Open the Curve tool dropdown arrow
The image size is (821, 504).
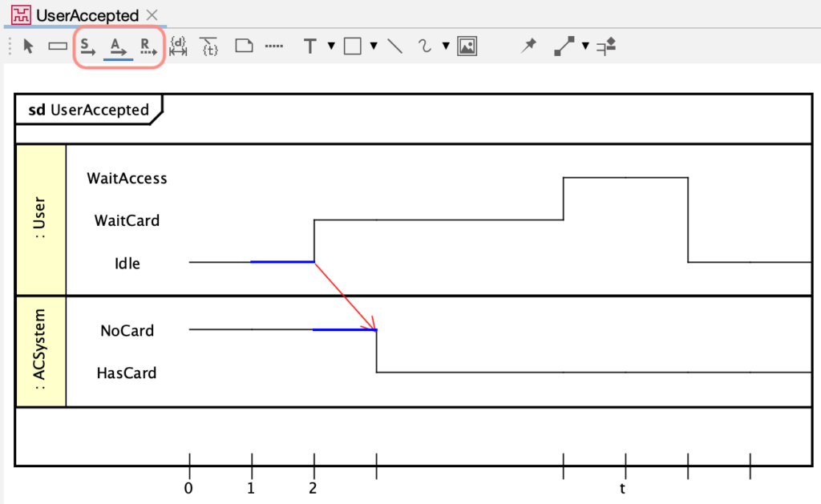coord(445,46)
